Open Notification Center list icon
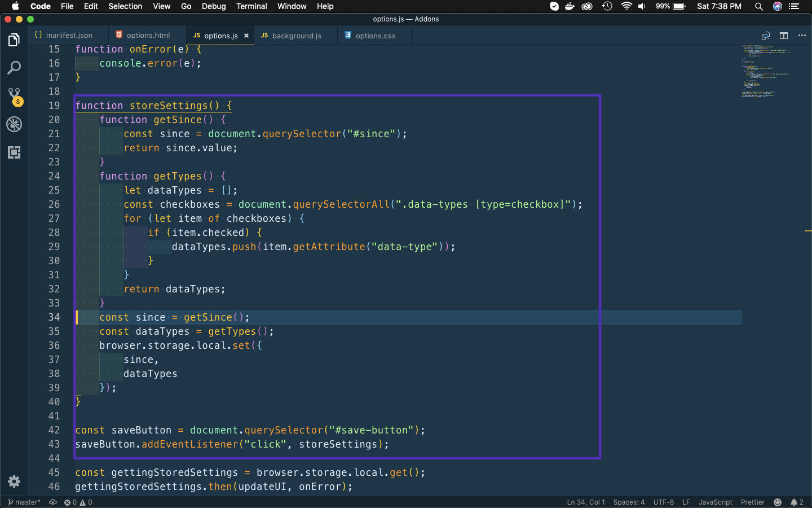812x508 pixels. click(x=795, y=6)
